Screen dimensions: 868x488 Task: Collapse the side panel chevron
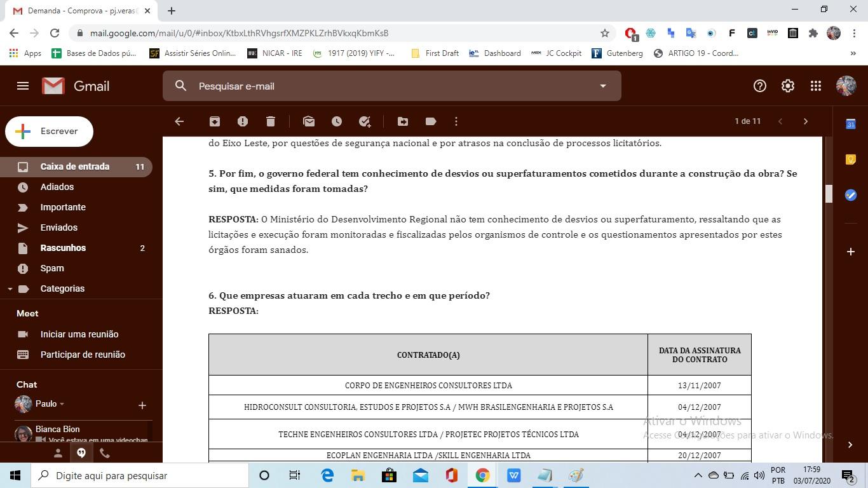850,445
